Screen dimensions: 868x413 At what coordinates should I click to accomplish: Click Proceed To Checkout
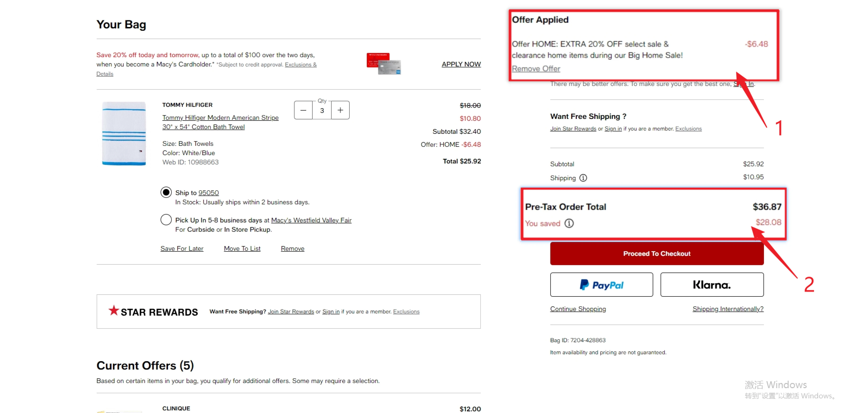pyautogui.click(x=656, y=254)
